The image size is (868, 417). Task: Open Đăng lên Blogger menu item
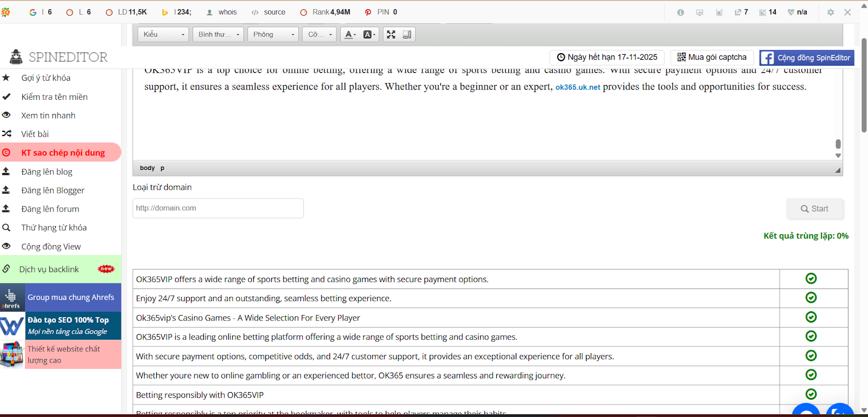tap(53, 190)
